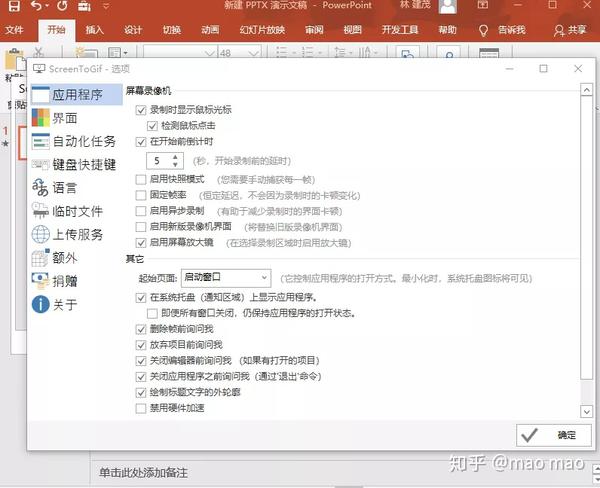Viewport: 600px width, 488px height.
Task: Switch to the 帮助 ribbon tab
Action: pyautogui.click(x=447, y=30)
